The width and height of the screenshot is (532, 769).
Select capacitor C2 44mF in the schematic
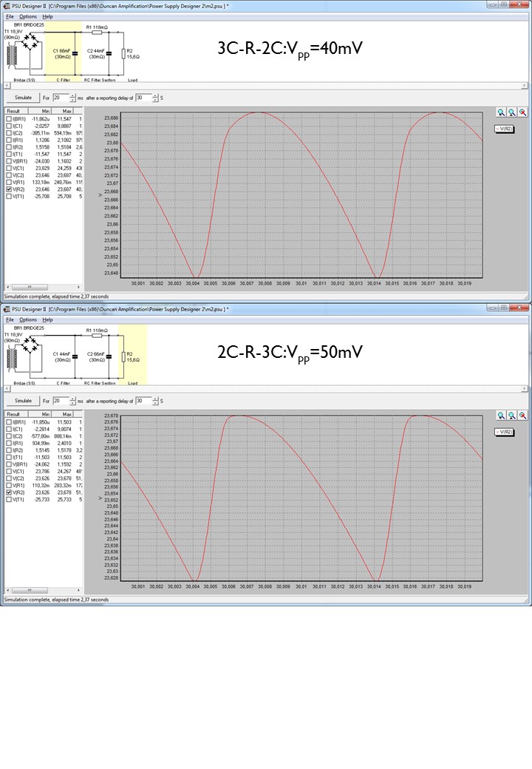click(109, 53)
